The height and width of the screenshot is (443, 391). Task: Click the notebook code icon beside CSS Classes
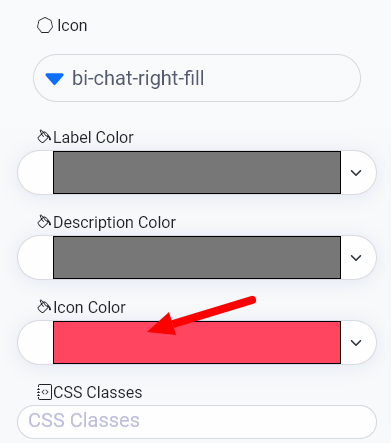click(x=44, y=392)
